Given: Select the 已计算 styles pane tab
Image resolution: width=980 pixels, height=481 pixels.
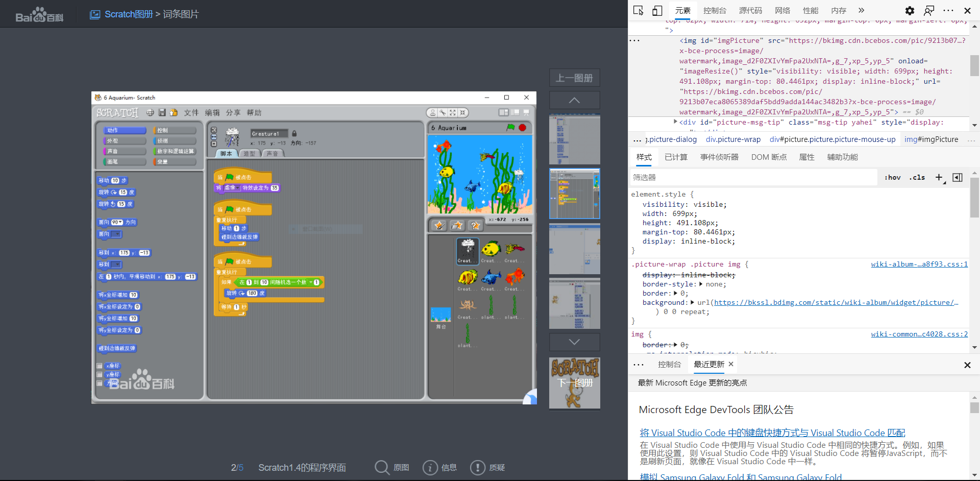Looking at the screenshot, I should tap(676, 157).
